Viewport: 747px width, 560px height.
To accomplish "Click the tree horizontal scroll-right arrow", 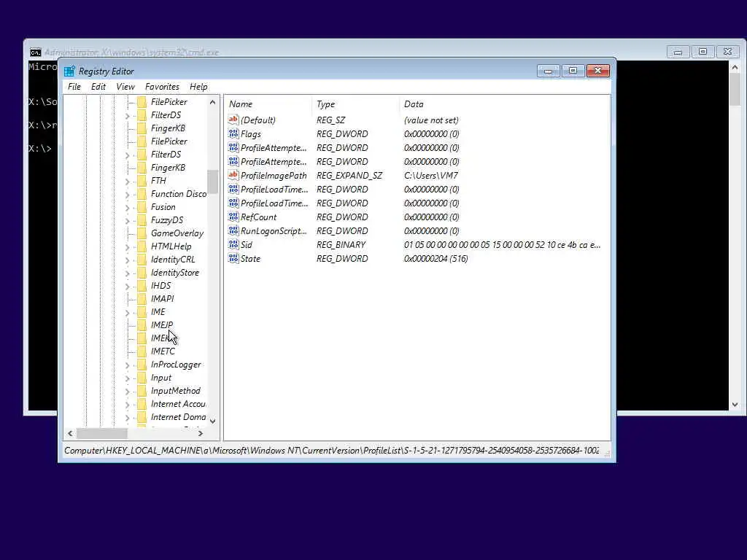I will (x=201, y=433).
